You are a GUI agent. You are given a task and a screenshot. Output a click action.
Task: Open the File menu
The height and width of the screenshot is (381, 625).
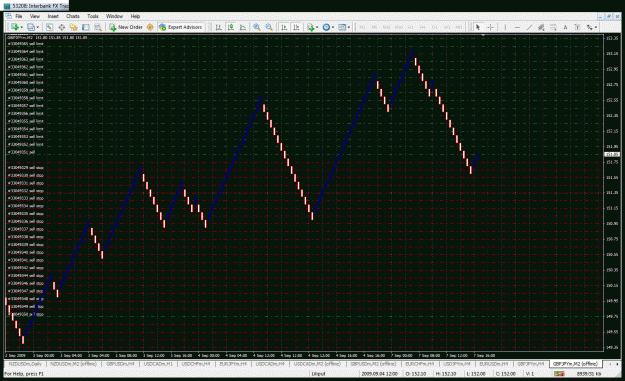tap(19, 16)
